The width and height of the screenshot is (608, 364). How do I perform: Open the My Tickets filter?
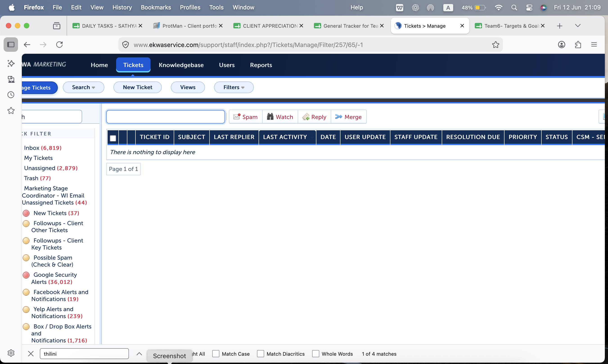(38, 158)
